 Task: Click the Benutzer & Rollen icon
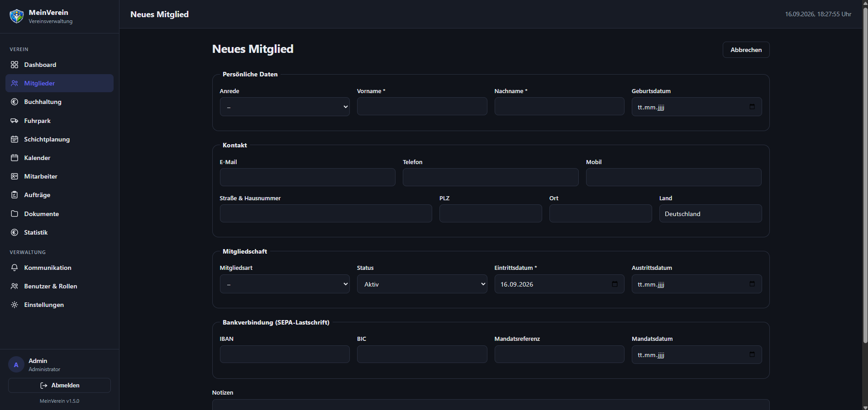click(14, 286)
